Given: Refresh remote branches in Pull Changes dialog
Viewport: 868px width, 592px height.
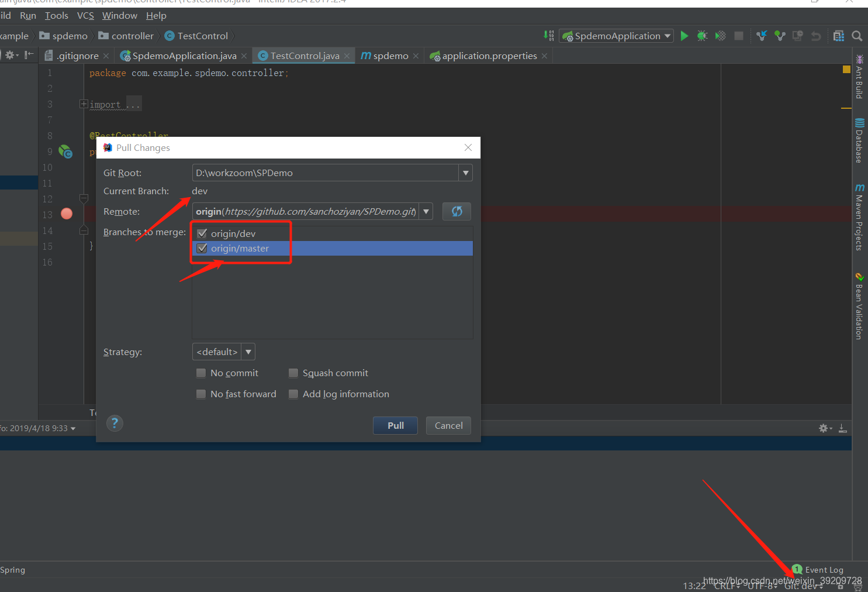Looking at the screenshot, I should [457, 211].
